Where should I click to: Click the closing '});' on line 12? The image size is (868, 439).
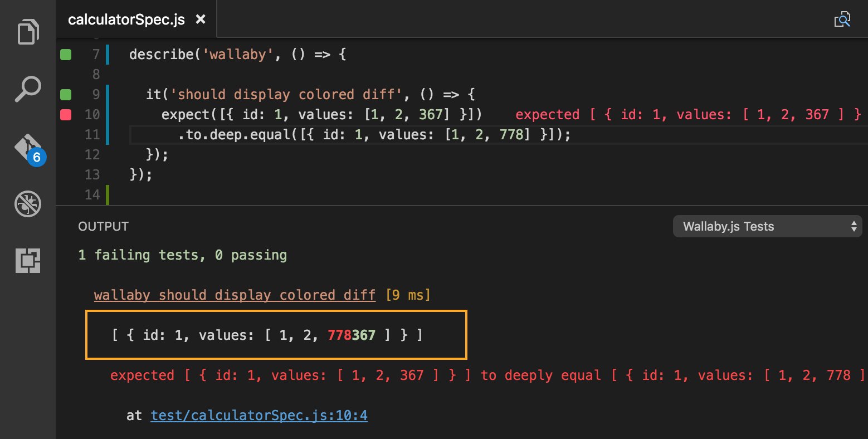(157, 155)
